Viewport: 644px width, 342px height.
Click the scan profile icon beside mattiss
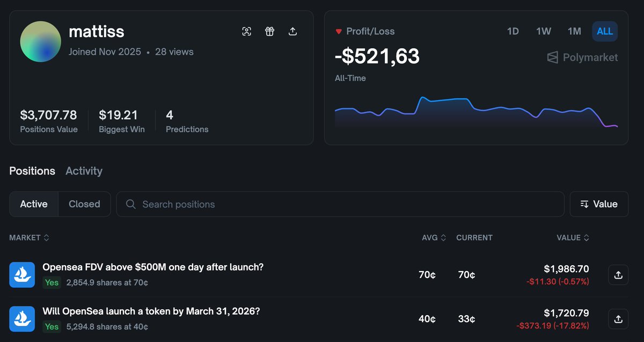pos(246,31)
